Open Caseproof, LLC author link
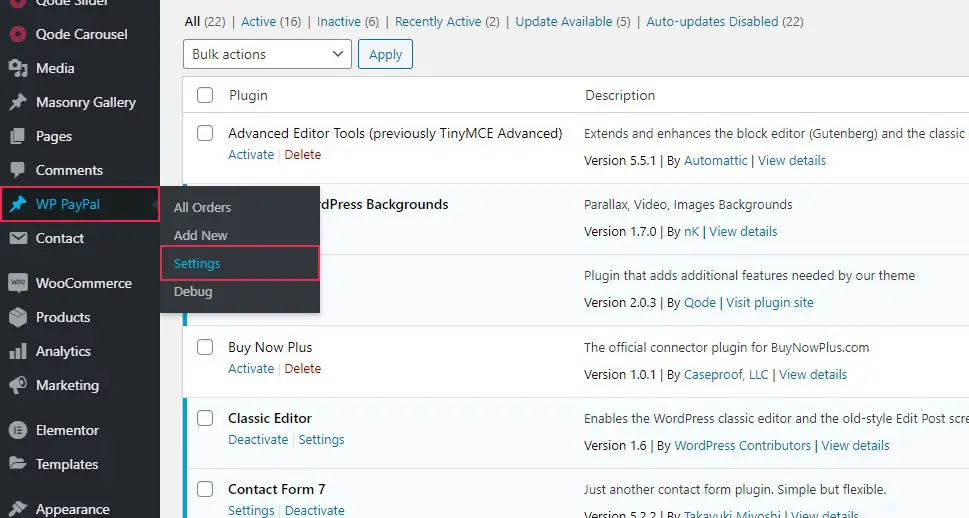This screenshot has width=969, height=518. (726, 375)
